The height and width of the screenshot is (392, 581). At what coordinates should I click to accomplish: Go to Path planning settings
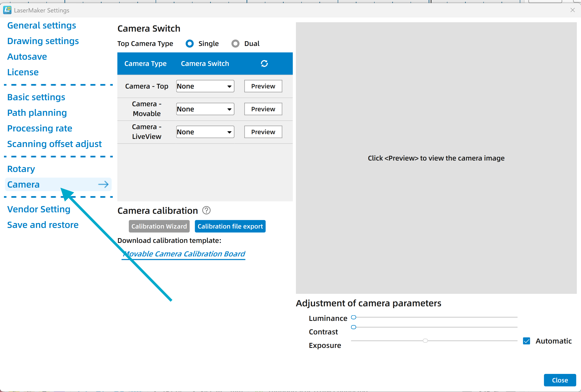pos(37,113)
